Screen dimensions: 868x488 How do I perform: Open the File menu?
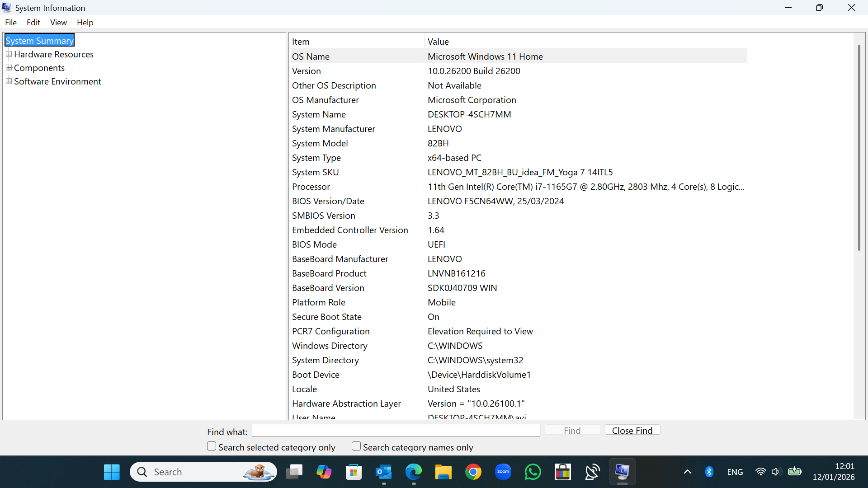(11, 23)
